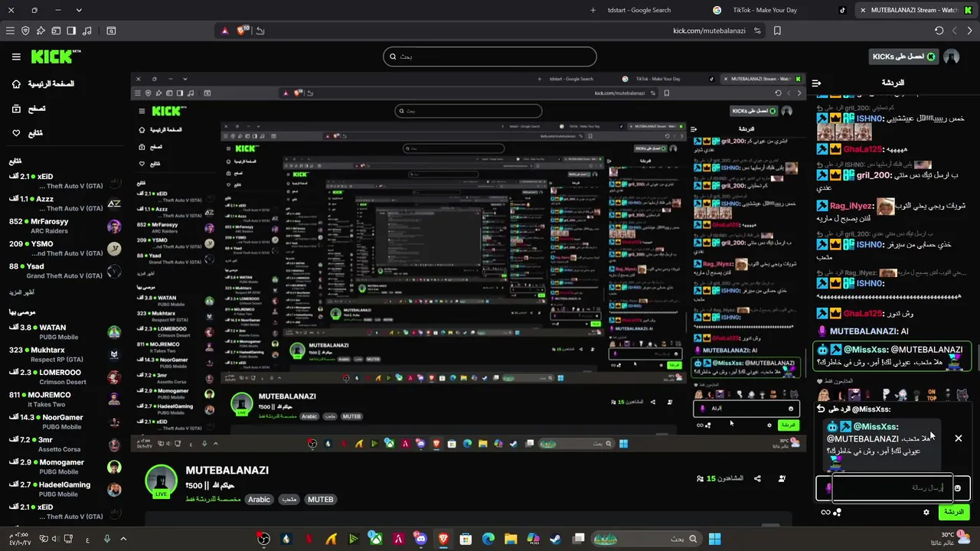Click the follow user icon beside share
This screenshot has height=551, width=980.
(x=782, y=479)
